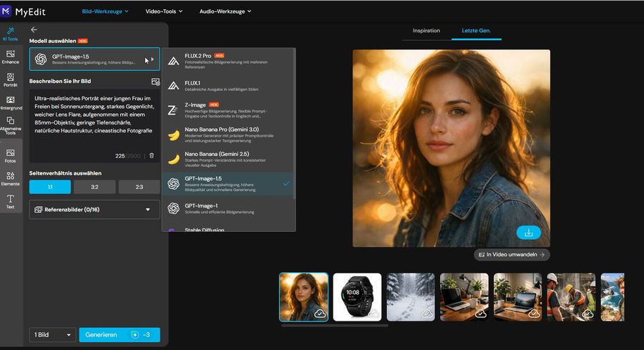Select the 1:1 aspect ratio

[50, 187]
